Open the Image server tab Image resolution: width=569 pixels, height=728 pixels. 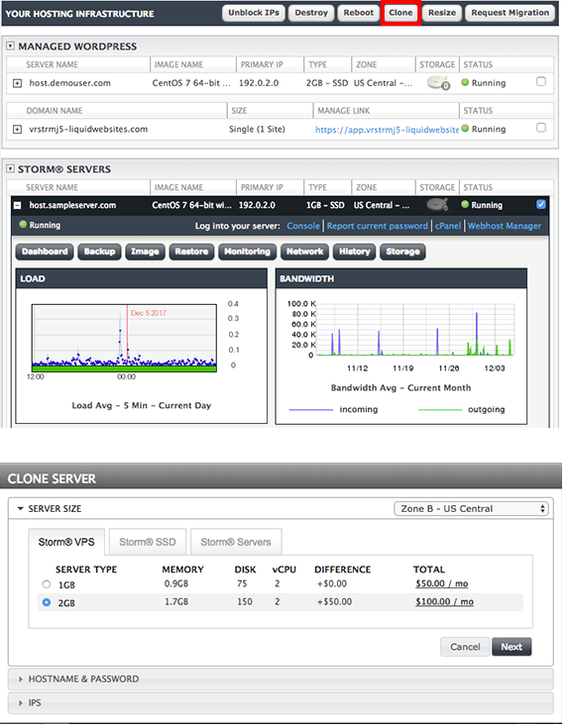click(145, 252)
